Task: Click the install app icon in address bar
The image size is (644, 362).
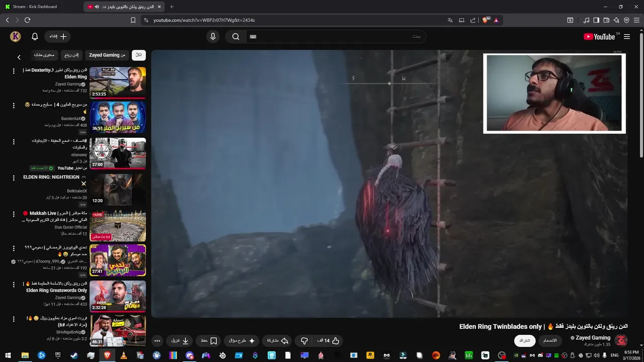Action: [461, 20]
